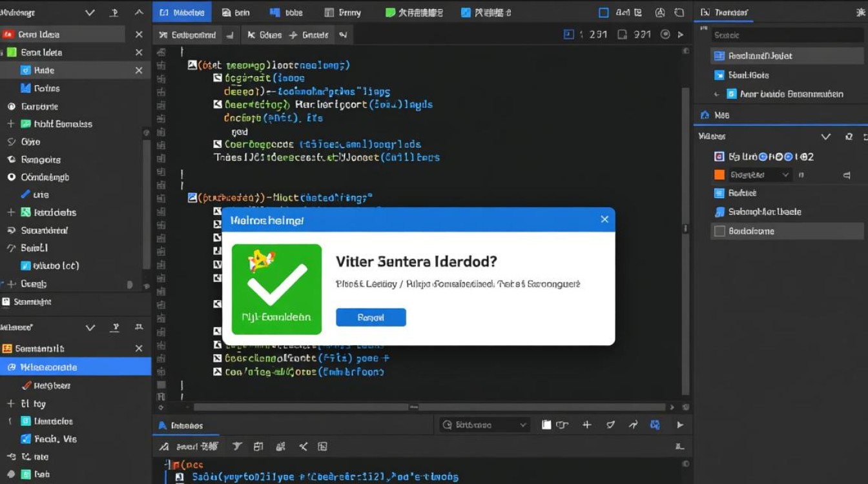Click the large green checkmark image in the dialog
868x484 pixels.
[x=276, y=289]
